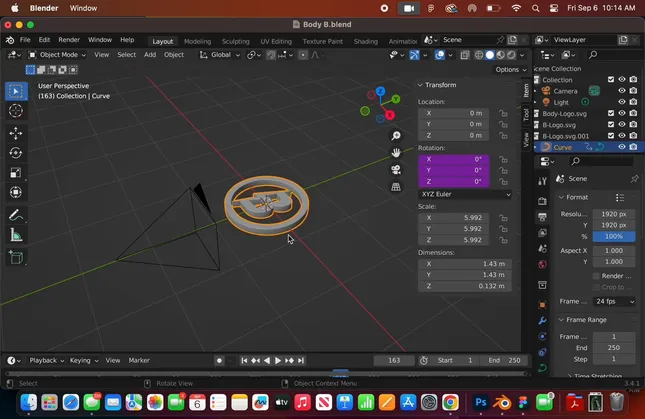Viewport: 645px width, 419px height.
Task: Open Global transform orientation dropdown
Action: (220, 55)
